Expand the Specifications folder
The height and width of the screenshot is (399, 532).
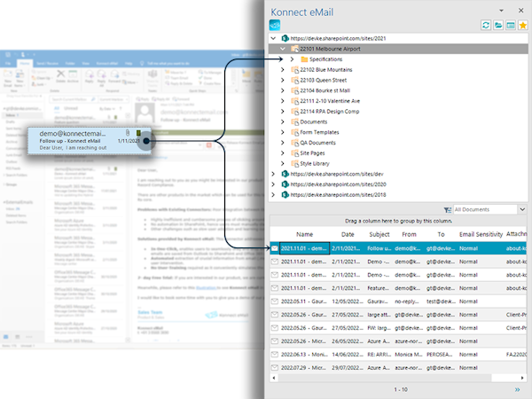coord(292,59)
